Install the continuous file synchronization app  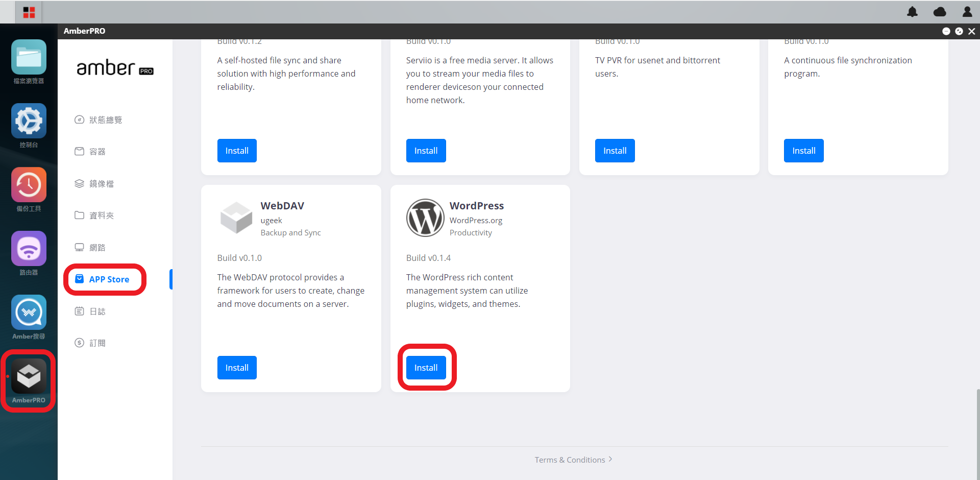tap(803, 151)
